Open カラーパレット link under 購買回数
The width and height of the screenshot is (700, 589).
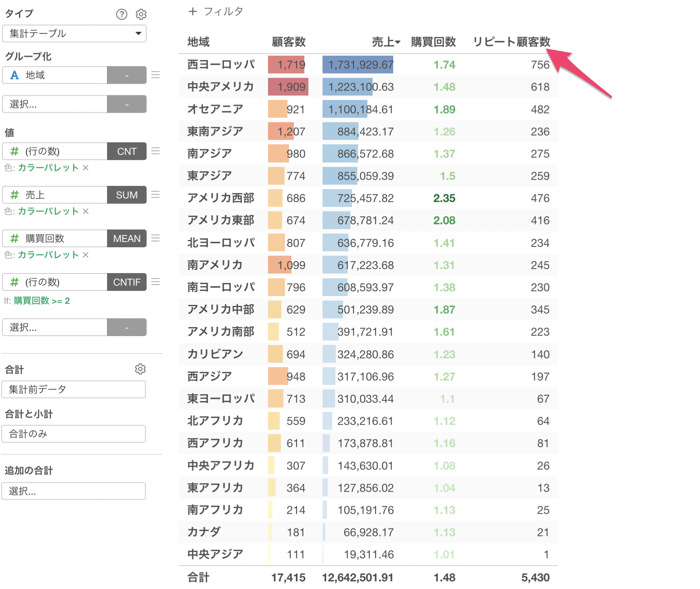point(48,255)
